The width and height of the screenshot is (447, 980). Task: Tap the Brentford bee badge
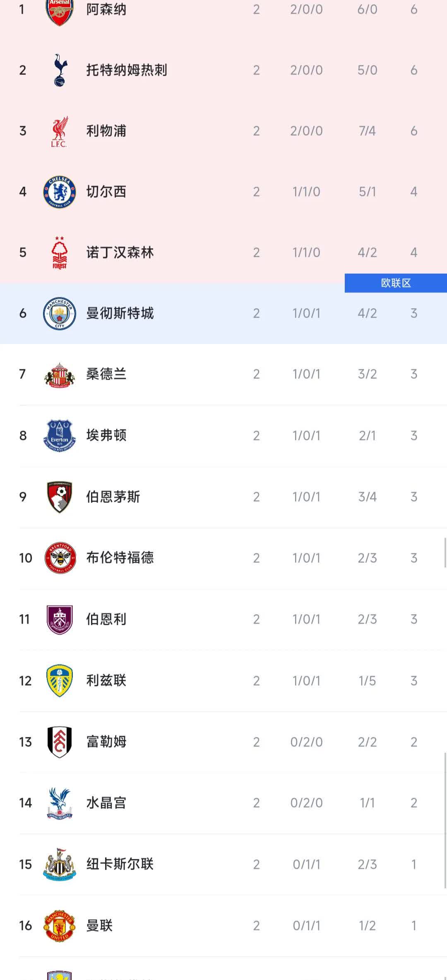tap(60, 558)
